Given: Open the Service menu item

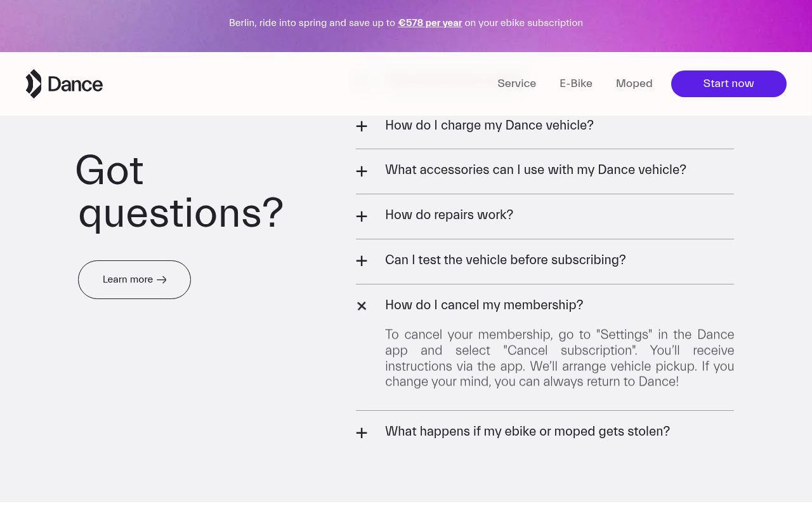Looking at the screenshot, I should [x=516, y=84].
